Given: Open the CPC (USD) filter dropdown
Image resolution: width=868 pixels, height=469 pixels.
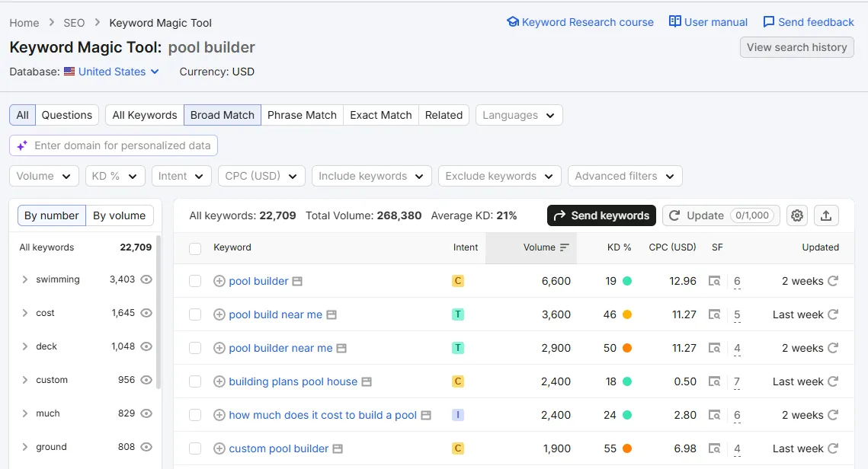Looking at the screenshot, I should pos(261,176).
